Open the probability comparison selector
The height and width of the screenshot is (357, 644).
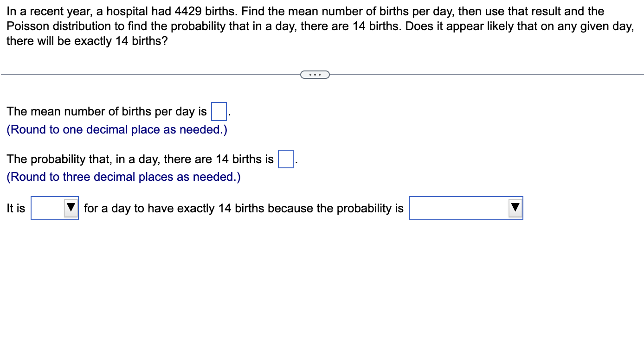[465, 208]
